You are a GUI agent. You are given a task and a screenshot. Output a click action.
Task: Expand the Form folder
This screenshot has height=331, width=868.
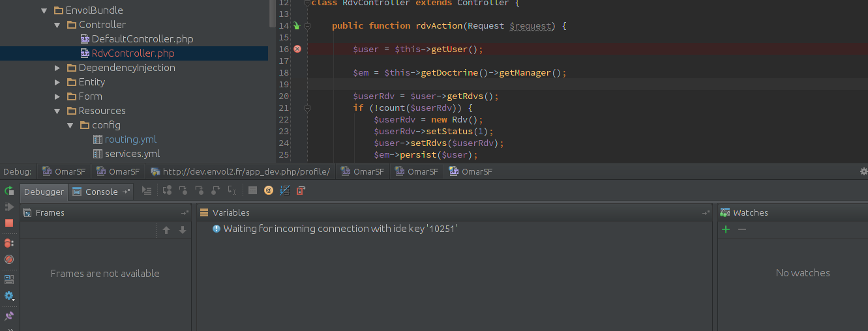tap(57, 96)
